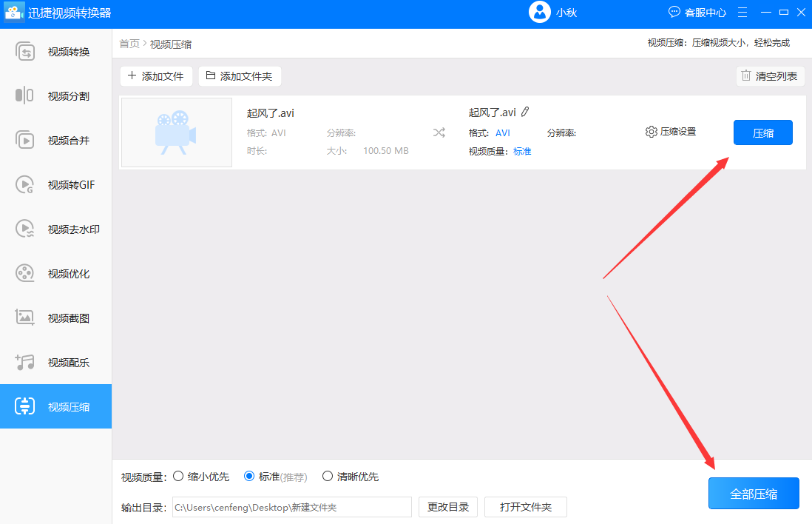
Task: Click 添加文件夹 folder button
Action: [240, 76]
